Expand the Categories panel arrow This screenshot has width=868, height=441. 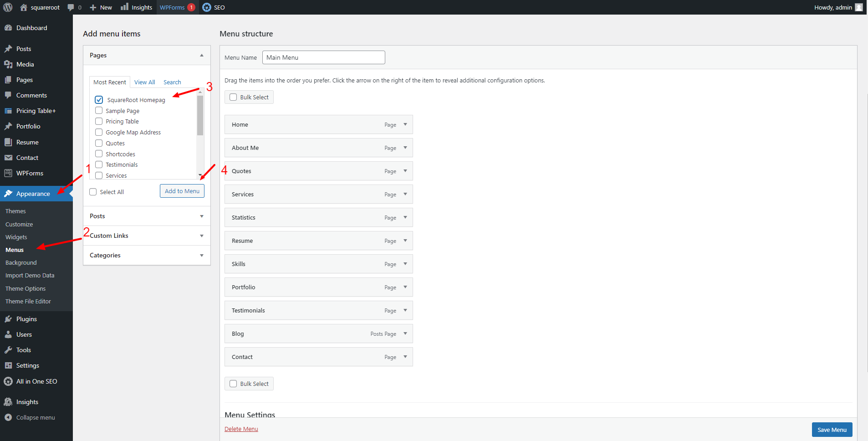pyautogui.click(x=202, y=256)
